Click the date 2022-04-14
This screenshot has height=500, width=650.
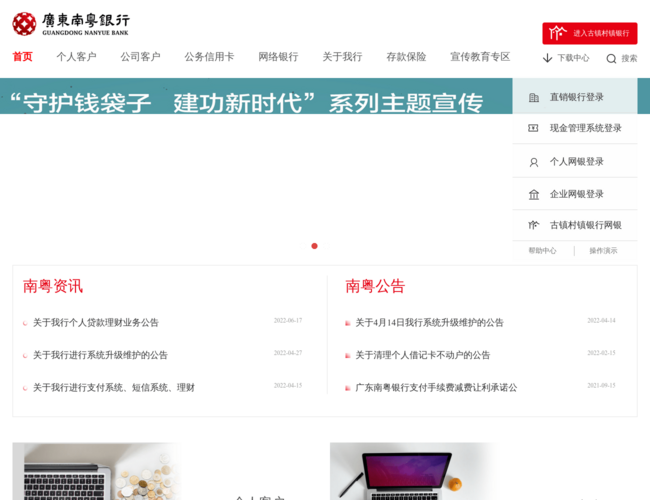(x=601, y=320)
